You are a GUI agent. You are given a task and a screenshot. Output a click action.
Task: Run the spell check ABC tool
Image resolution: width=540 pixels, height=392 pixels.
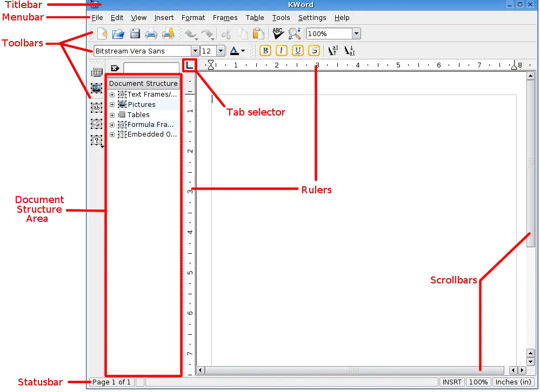tap(278, 34)
